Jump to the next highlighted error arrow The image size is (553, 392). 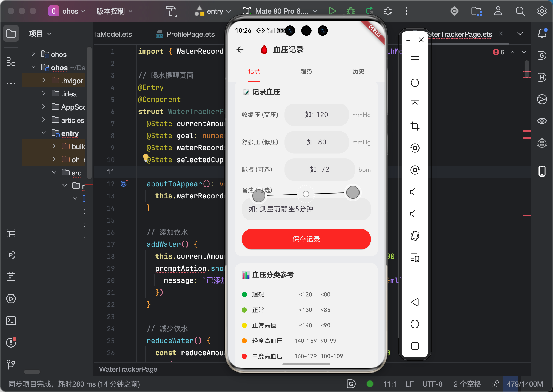[x=524, y=52]
